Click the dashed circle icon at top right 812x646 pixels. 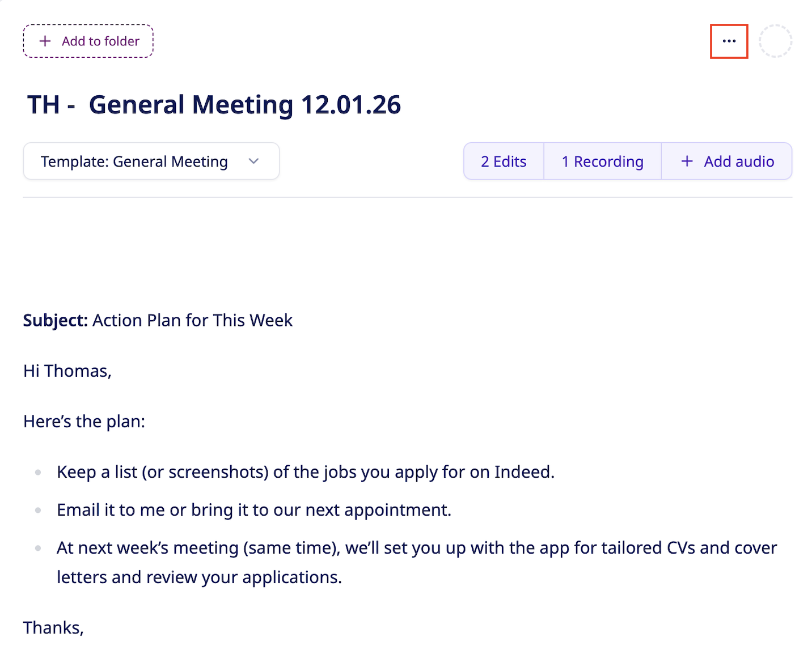point(775,41)
